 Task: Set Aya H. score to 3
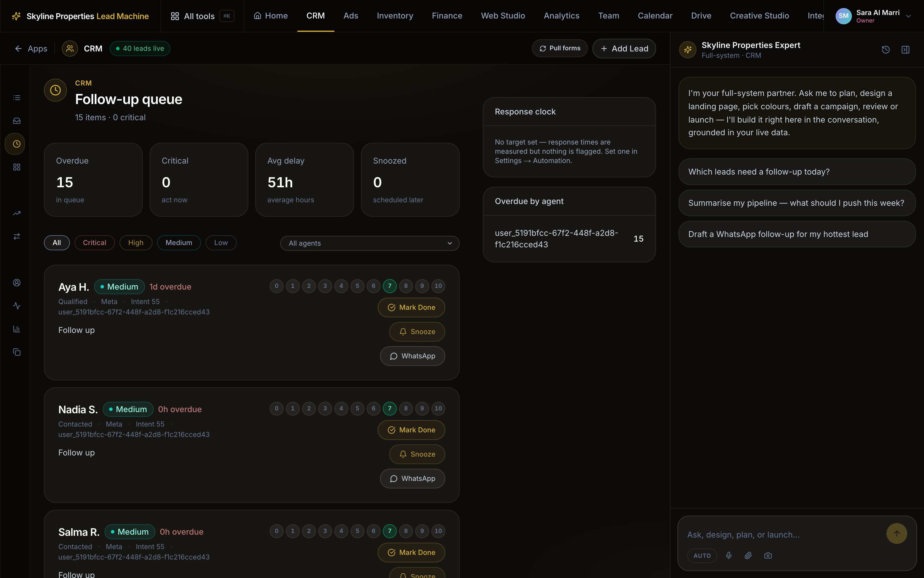pyautogui.click(x=325, y=286)
